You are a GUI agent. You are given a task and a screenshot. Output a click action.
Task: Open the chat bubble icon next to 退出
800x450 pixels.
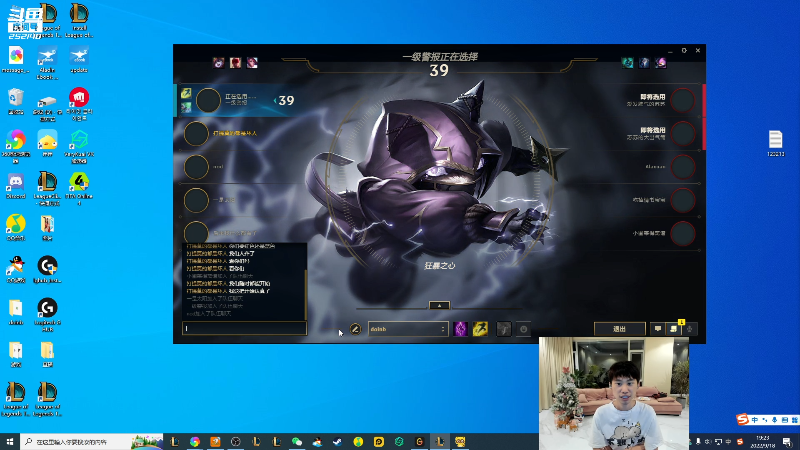[658, 329]
